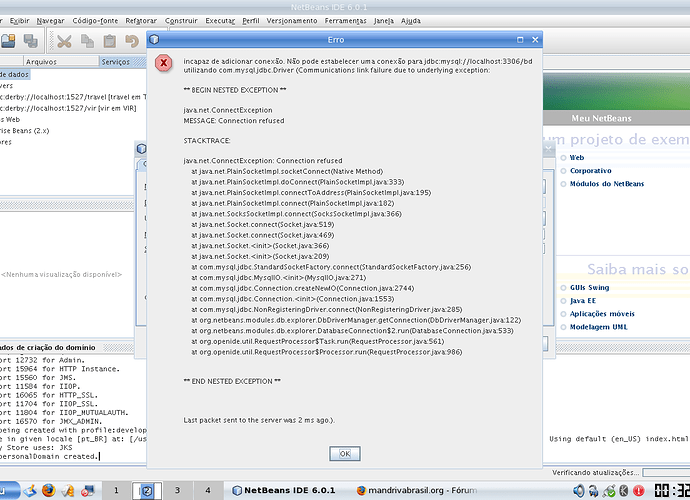Viewport: 690px width, 500px height.
Task: Open the Executar menu
Action: pos(220,21)
